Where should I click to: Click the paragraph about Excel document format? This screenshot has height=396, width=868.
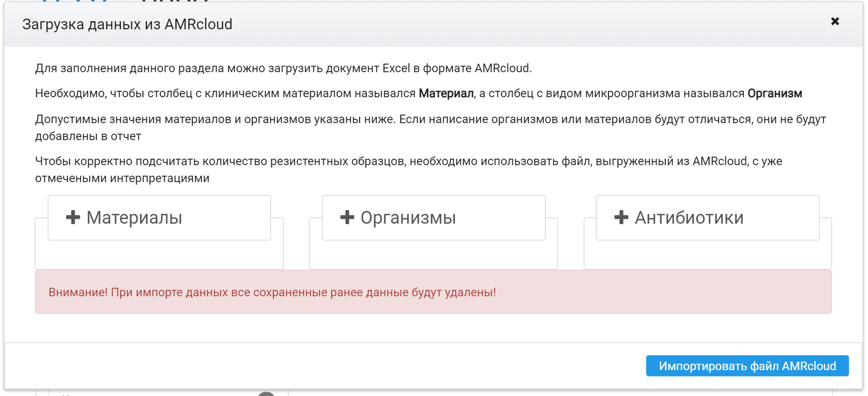tap(283, 68)
